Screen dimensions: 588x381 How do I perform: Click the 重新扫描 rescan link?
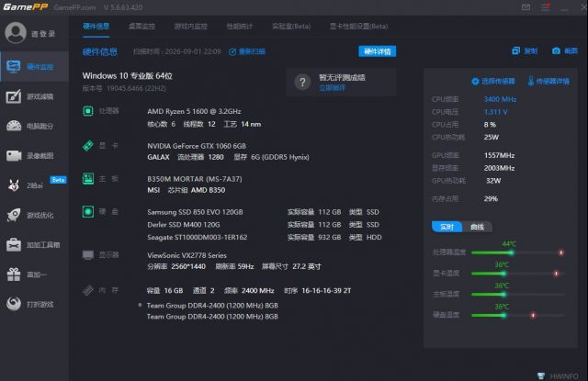point(247,51)
